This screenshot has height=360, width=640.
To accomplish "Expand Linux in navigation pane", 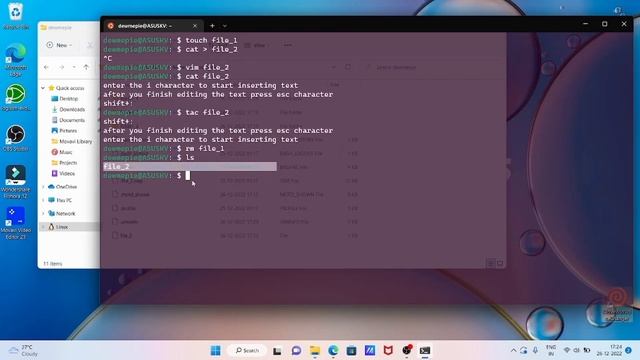I will pos(43,227).
